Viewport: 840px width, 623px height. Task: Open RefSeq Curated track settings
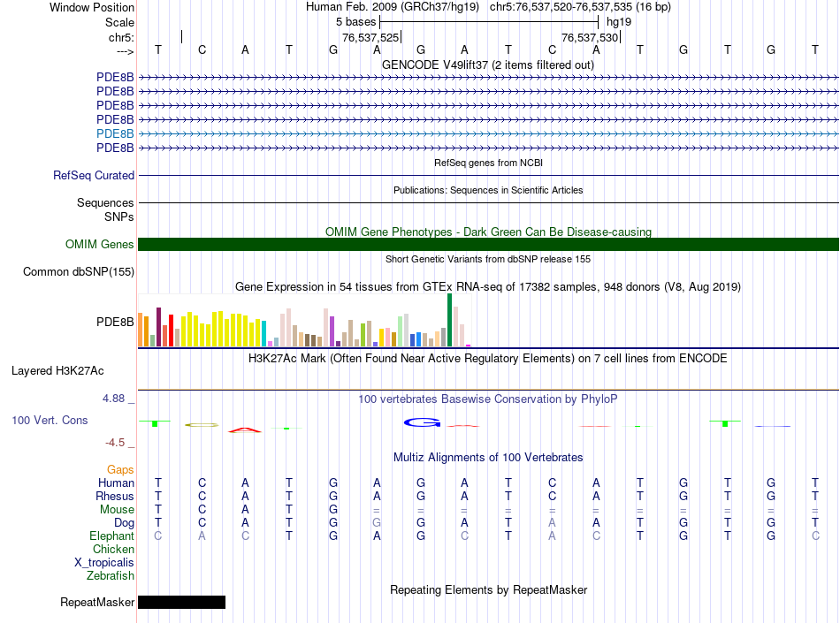pyautogui.click(x=94, y=176)
